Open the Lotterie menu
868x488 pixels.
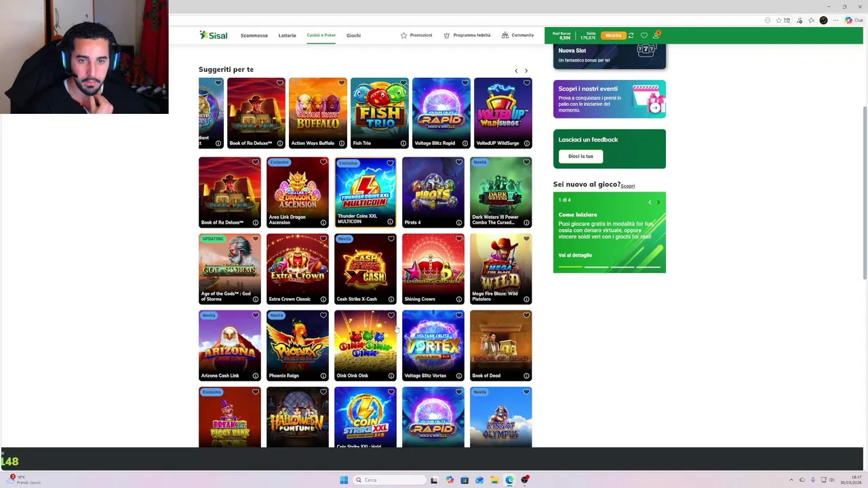click(x=287, y=35)
